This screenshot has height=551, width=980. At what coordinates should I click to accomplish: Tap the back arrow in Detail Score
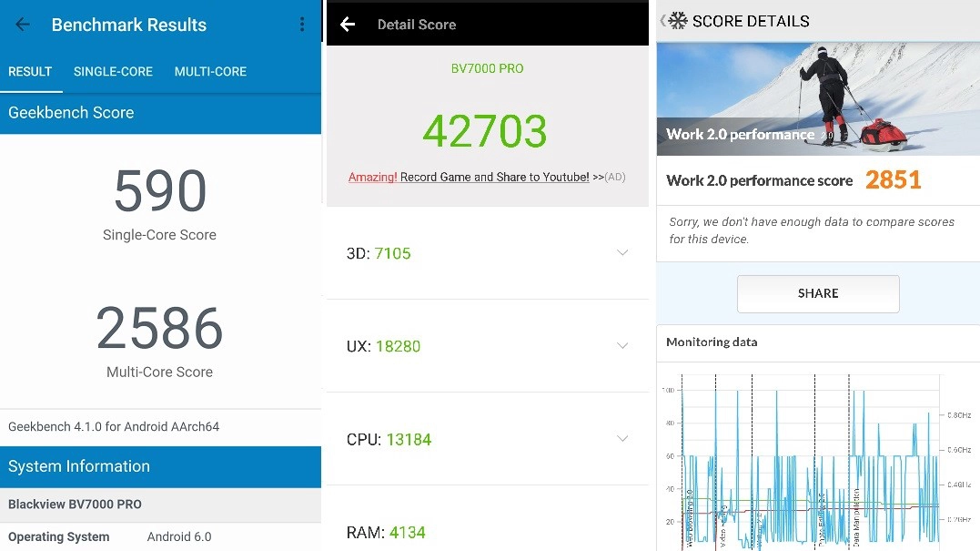(x=348, y=25)
